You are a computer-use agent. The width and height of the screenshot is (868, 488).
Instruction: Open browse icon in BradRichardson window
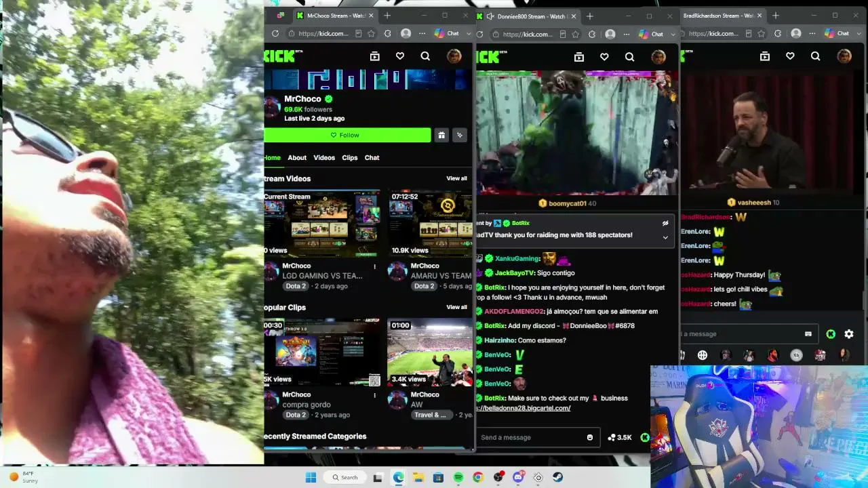point(765,56)
